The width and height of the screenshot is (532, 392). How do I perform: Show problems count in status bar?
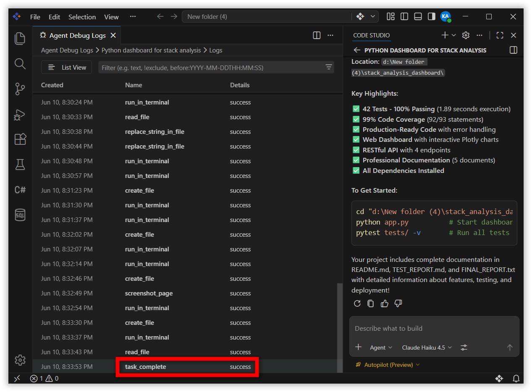pyautogui.click(x=45, y=379)
